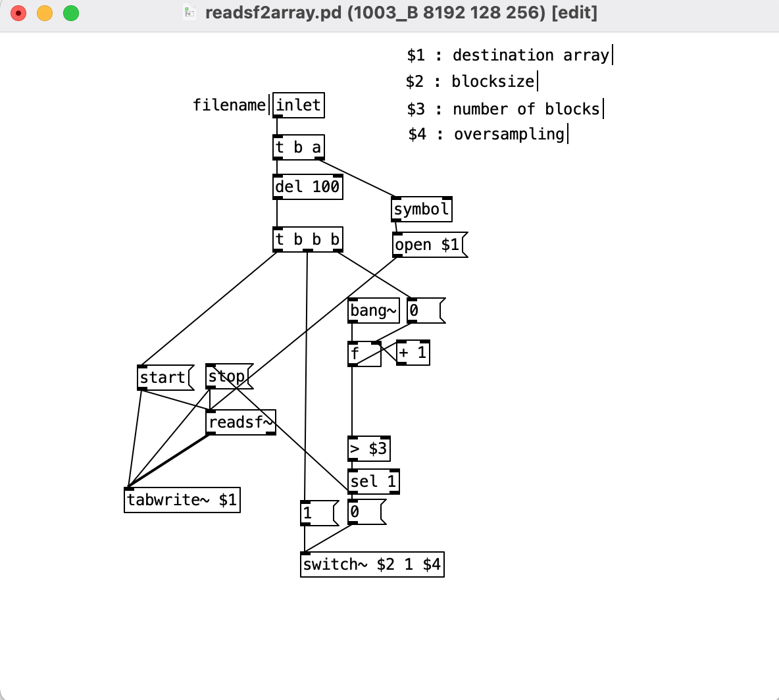Click the symbol object box

[421, 210]
